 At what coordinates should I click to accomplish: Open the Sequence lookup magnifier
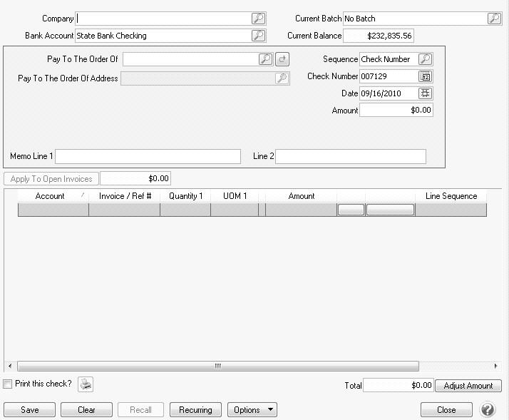(x=425, y=59)
